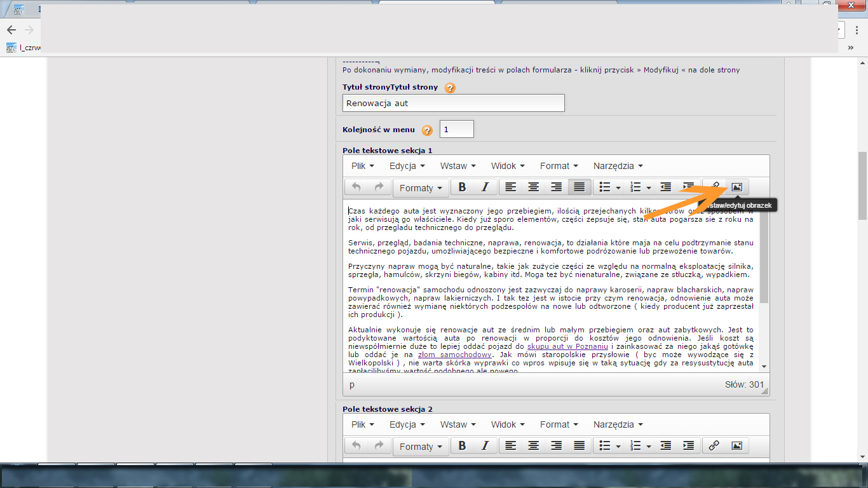Insert image in section 2 editor
Viewport: 868px width, 488px height.
(736, 446)
